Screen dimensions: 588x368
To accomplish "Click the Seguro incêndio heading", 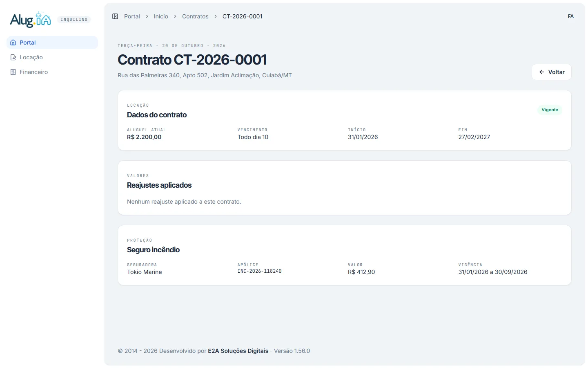I will click(x=154, y=250).
